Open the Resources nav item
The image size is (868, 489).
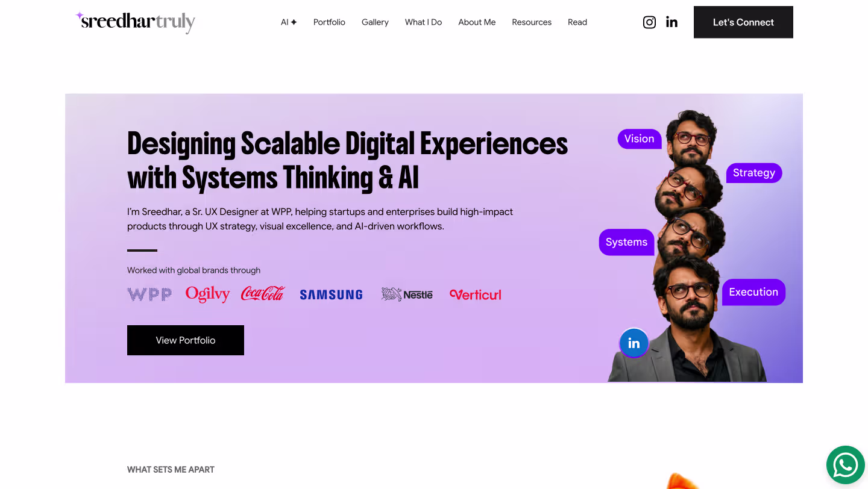[532, 22]
